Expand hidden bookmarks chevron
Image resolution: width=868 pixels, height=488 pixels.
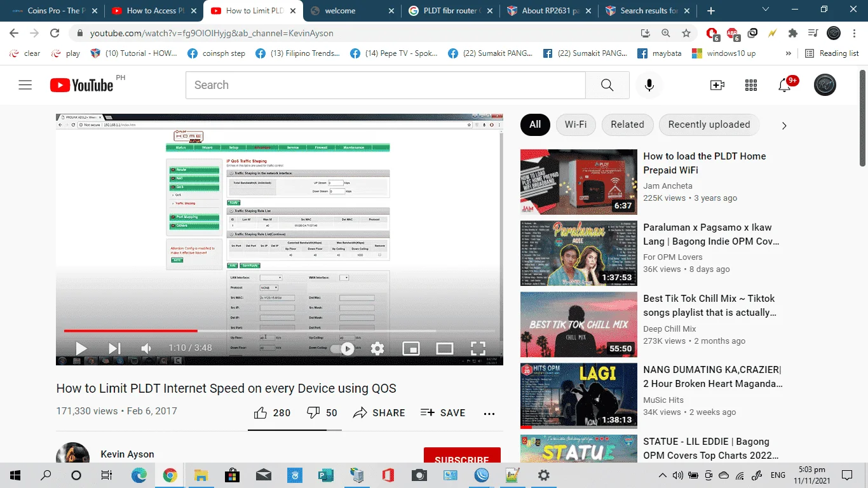pyautogui.click(x=789, y=53)
